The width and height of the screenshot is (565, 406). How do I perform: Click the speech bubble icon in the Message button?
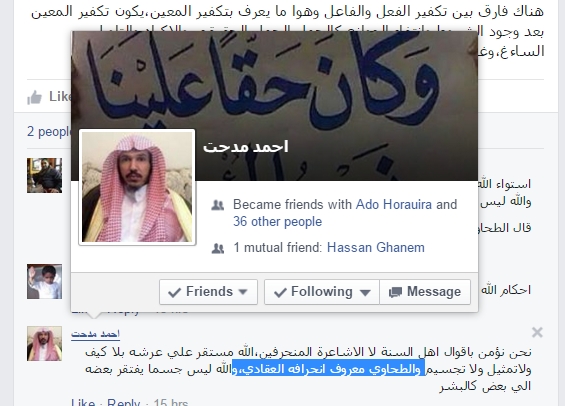(395, 292)
